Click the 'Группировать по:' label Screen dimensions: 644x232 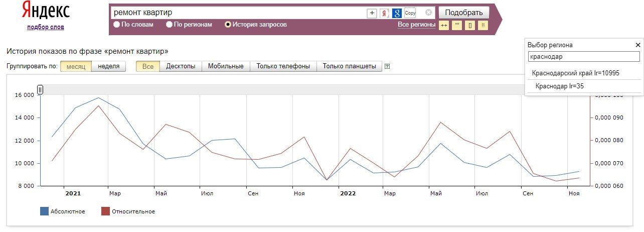[x=32, y=66]
